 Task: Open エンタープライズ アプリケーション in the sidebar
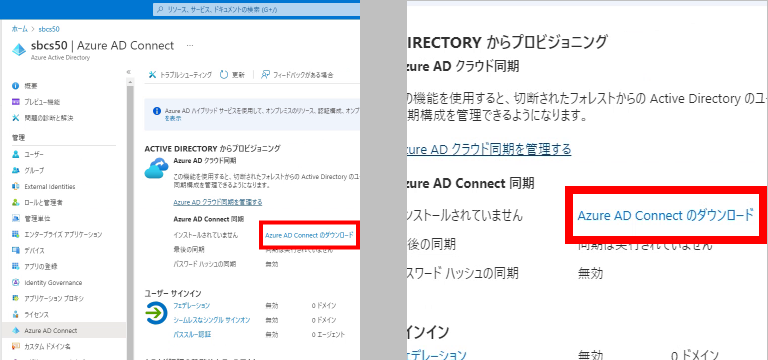tap(63, 235)
